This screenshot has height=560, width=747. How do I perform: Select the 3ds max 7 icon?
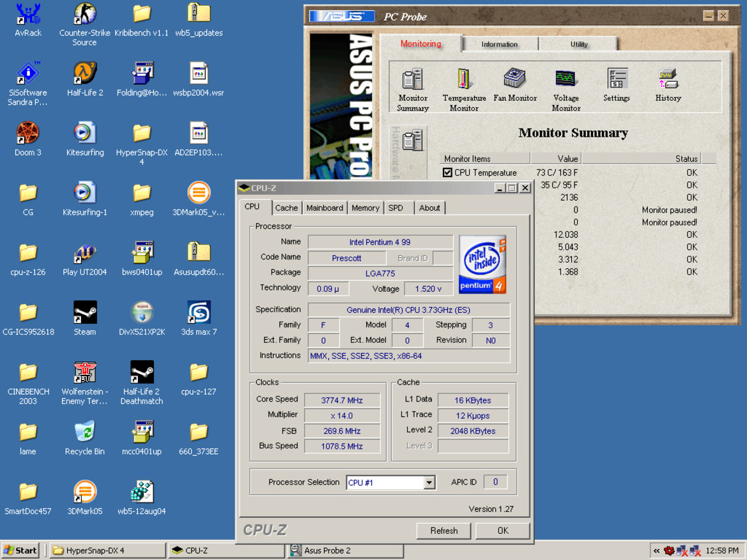pyautogui.click(x=199, y=318)
